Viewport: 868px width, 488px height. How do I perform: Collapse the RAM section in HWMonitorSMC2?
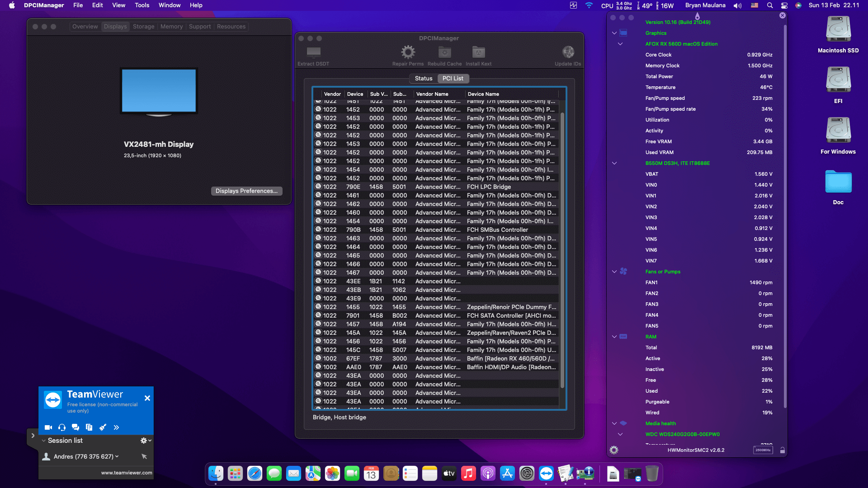coord(614,337)
